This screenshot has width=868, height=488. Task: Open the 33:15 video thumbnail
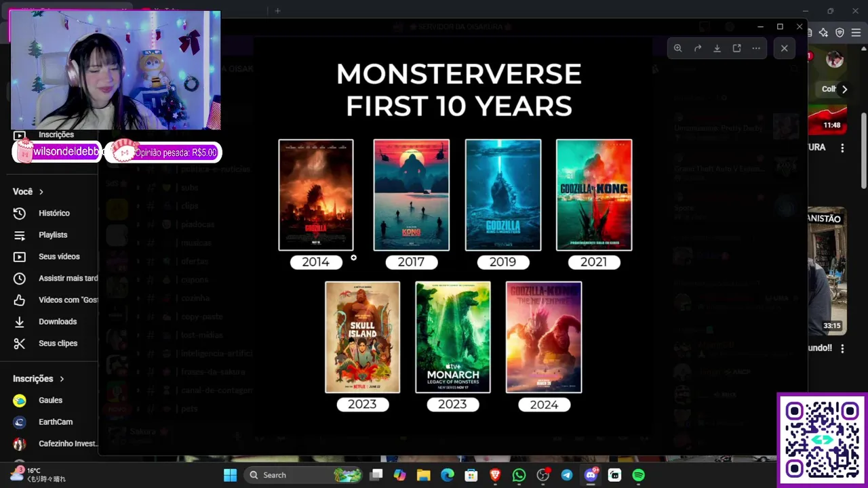pos(827,271)
